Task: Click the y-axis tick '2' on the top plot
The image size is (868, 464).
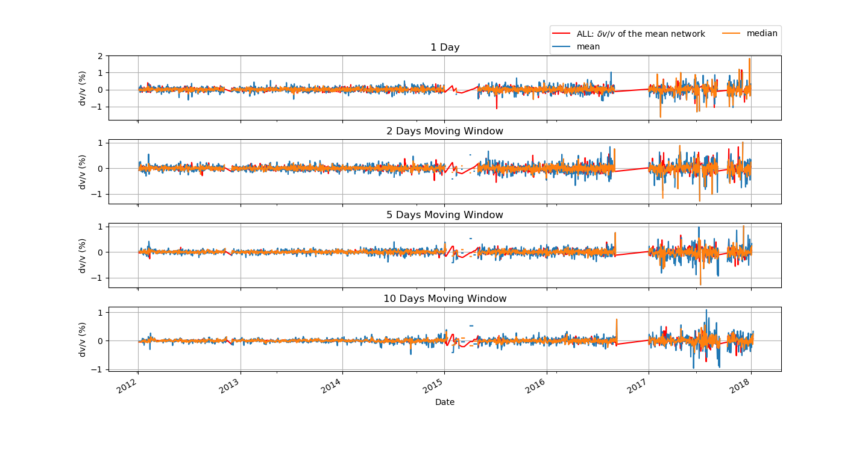Action: coord(101,56)
